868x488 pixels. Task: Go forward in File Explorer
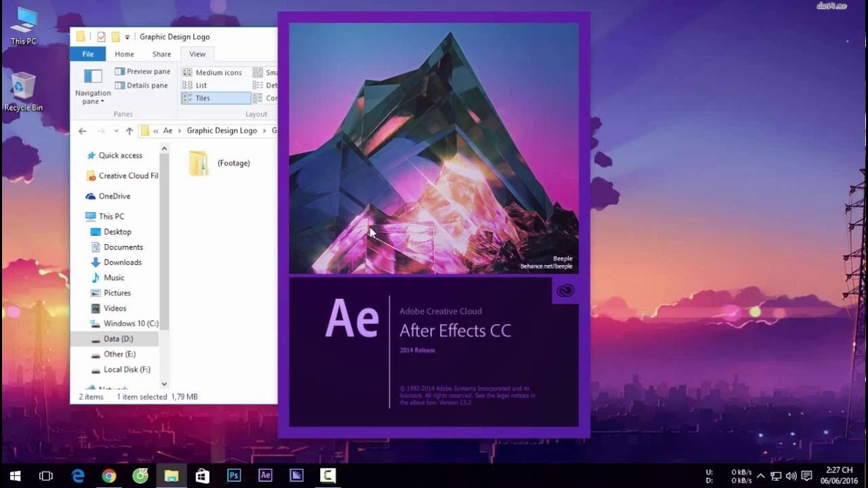(101, 131)
